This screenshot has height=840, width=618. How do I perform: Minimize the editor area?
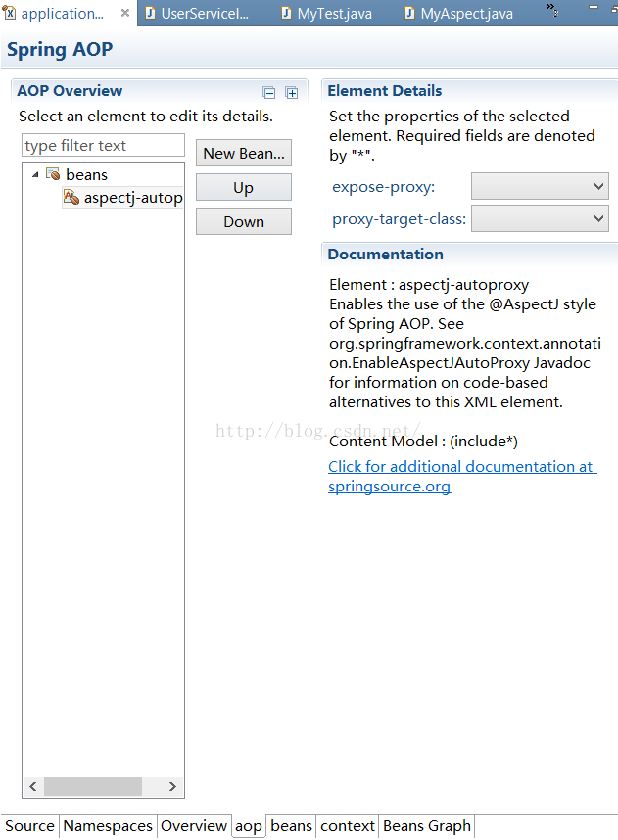(x=594, y=8)
